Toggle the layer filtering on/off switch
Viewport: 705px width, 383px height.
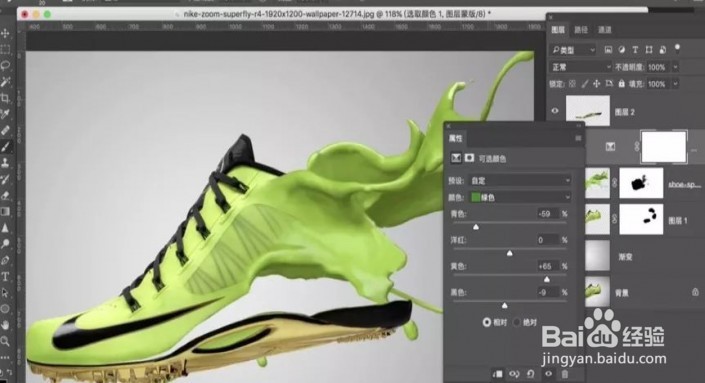(678, 49)
